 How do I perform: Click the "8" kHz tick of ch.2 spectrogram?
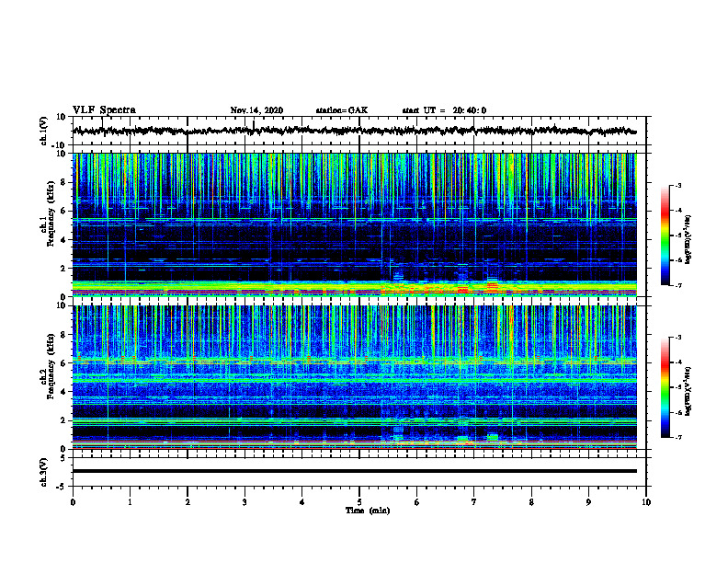click(63, 335)
